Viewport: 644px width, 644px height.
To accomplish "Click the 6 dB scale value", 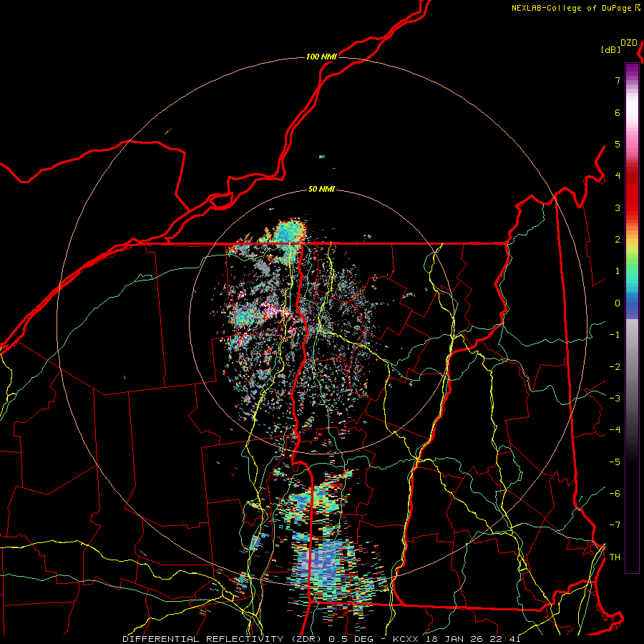I will [x=618, y=112].
